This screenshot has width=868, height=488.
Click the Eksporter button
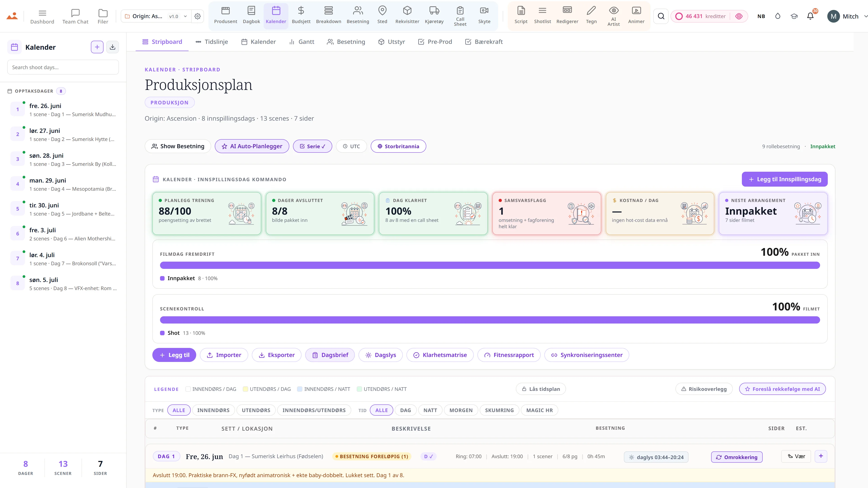click(277, 355)
